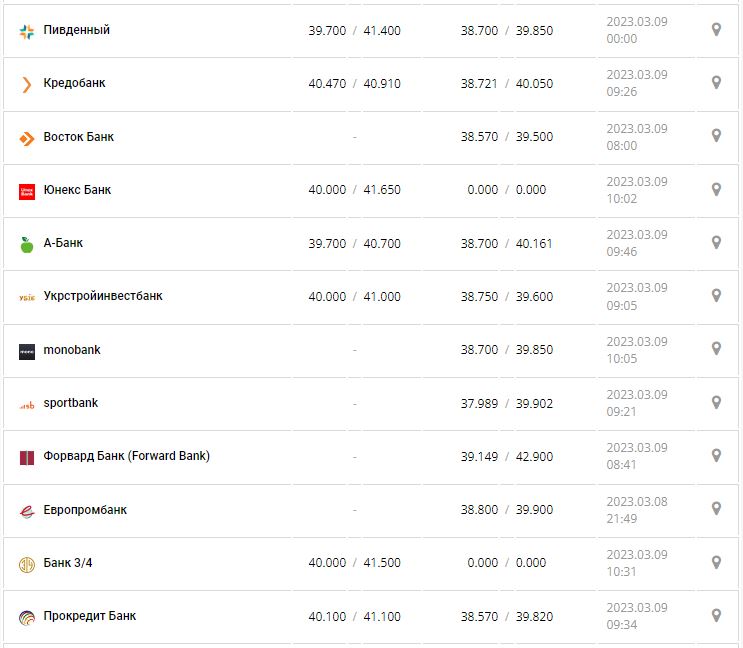Click the А-Банк rate 38.700 / 40.161
The width and height of the screenshot is (743, 648).
click(x=506, y=243)
